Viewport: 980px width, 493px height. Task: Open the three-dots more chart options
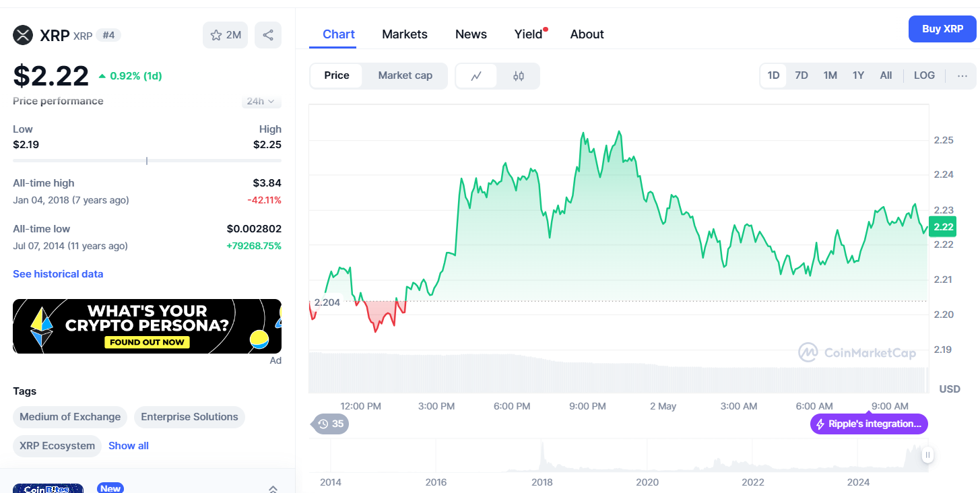tap(962, 75)
